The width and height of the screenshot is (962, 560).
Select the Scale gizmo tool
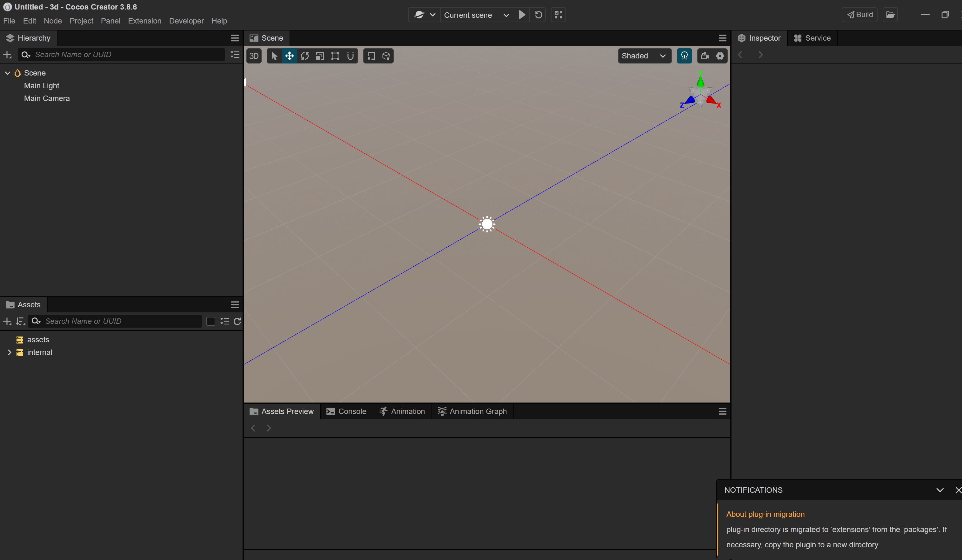tap(320, 56)
